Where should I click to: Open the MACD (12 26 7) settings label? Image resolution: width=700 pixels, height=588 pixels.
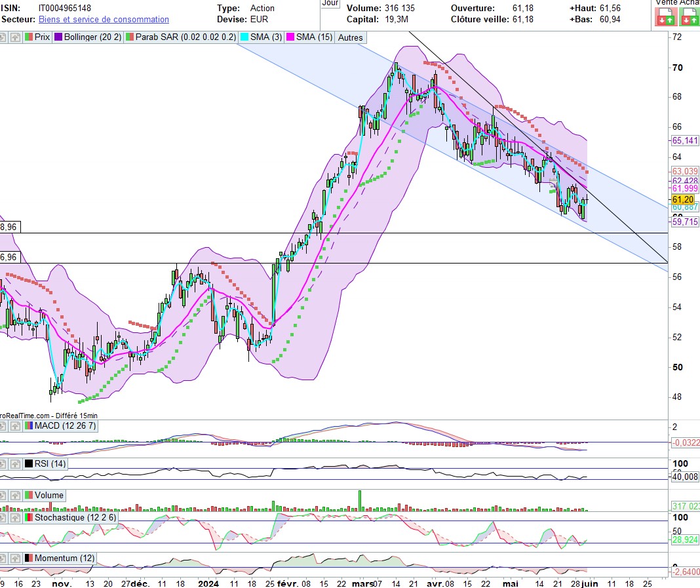[x=65, y=426]
